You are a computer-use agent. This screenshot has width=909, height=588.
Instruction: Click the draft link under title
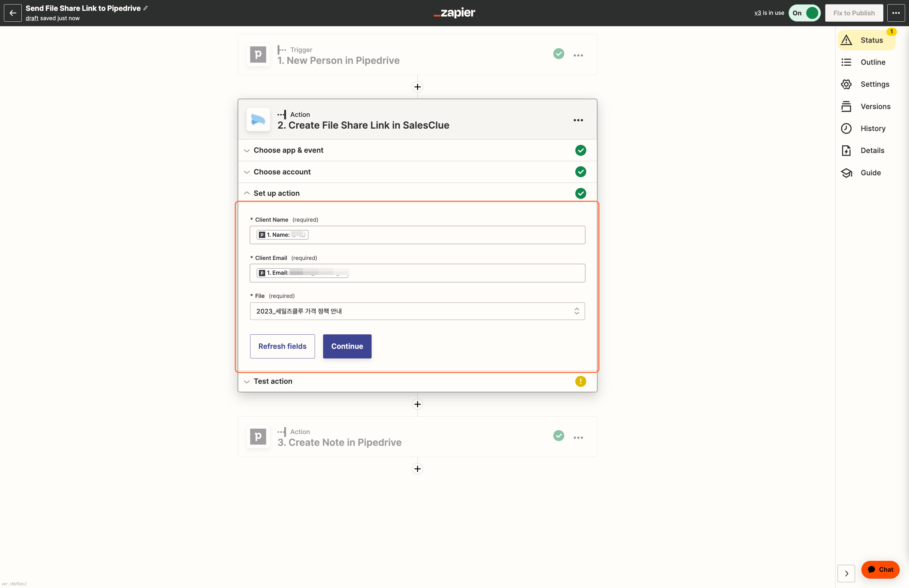[32, 18]
